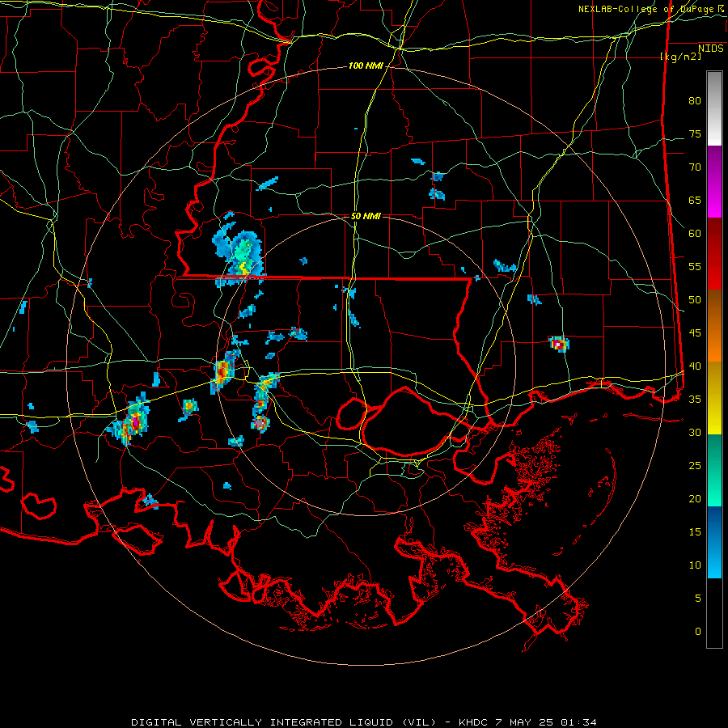Click the 5 value on the color scale
728x728 pixels.
(698, 598)
